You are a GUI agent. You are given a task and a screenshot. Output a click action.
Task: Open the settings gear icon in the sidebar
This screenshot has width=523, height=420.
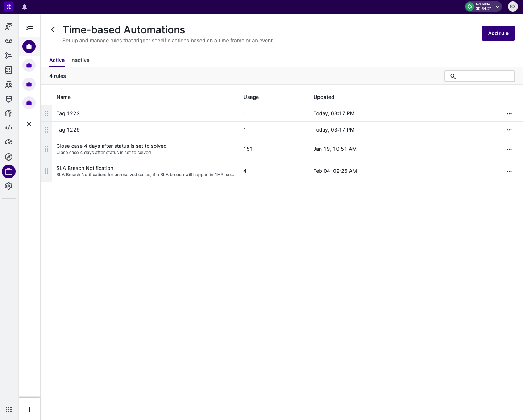[x=9, y=186]
